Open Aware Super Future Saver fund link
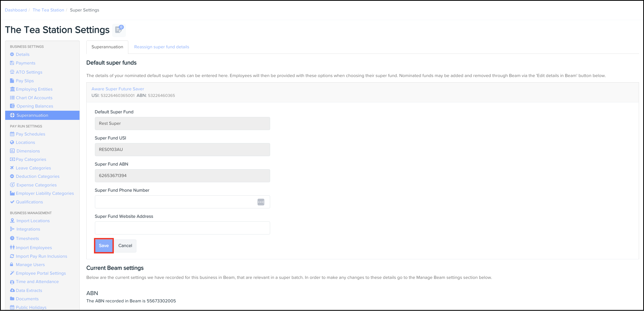Image resolution: width=644 pixels, height=311 pixels. 118,89
